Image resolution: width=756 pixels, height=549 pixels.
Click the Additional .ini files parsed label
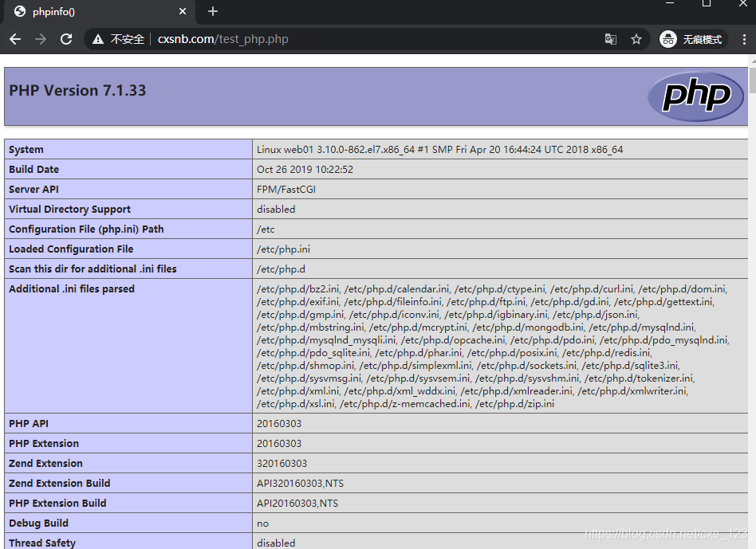point(71,289)
